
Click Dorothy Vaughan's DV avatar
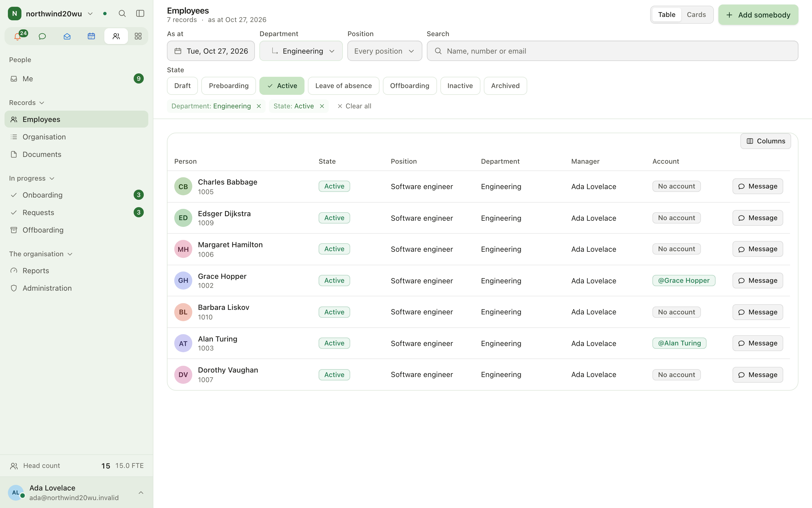(183, 375)
